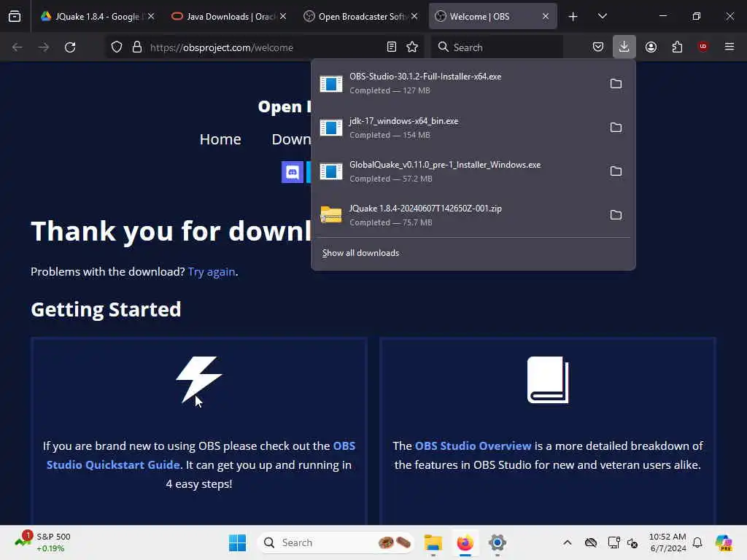Screen dimensions: 747x560
Task: Open OBS Studio Quickstart Guide link
Action: [201, 455]
